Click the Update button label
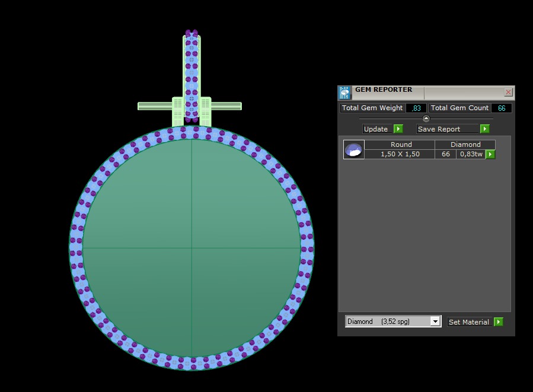The image size is (533, 392). tap(378, 129)
